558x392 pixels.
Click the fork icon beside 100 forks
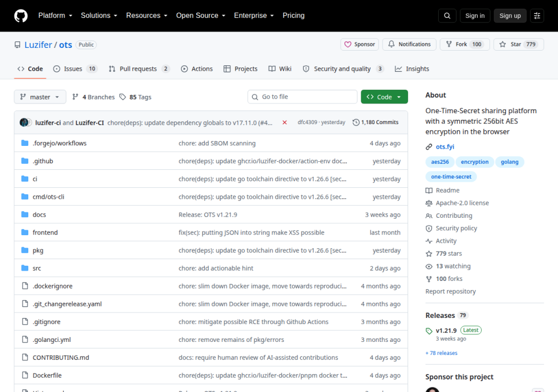(x=429, y=279)
